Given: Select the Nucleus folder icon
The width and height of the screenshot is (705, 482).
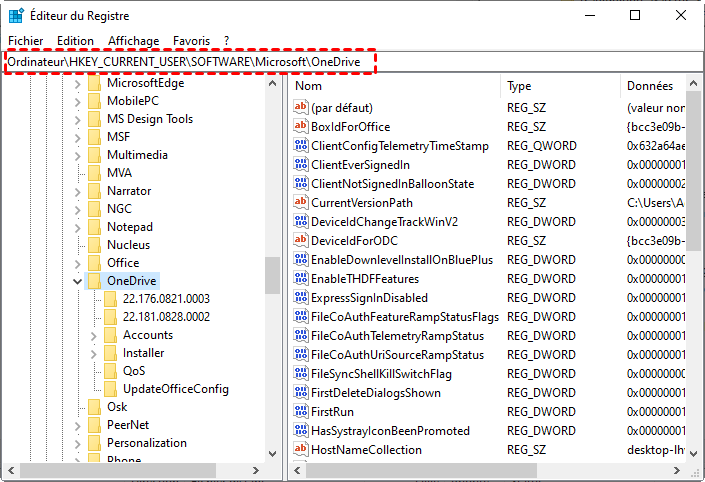Looking at the screenshot, I should (94, 245).
